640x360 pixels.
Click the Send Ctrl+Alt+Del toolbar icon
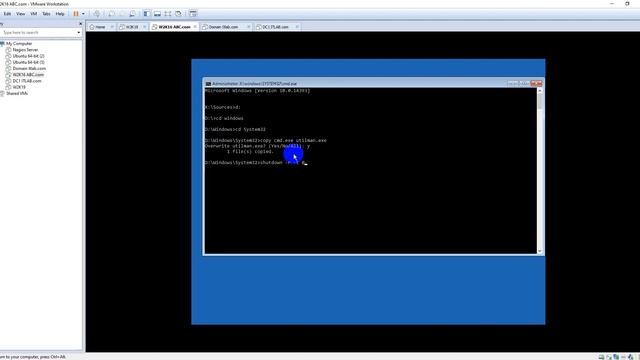point(97,13)
